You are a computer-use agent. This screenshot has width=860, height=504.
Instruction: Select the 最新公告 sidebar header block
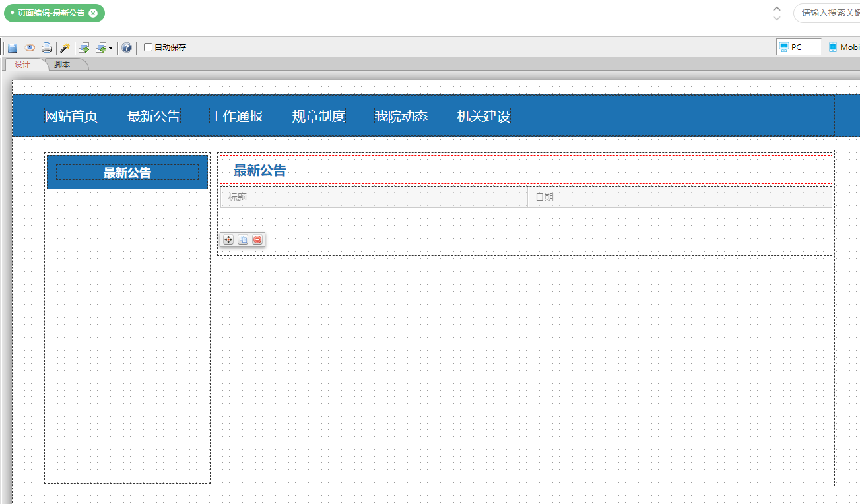pos(127,172)
